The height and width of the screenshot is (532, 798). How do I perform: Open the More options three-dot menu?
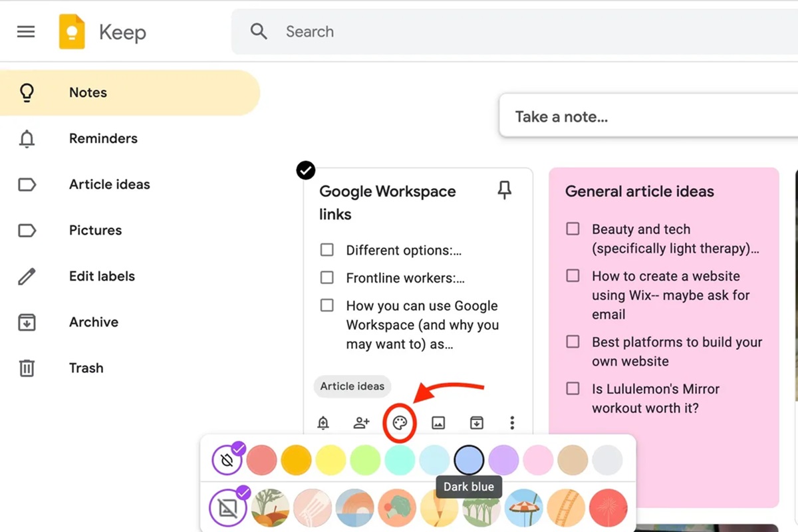click(x=512, y=423)
